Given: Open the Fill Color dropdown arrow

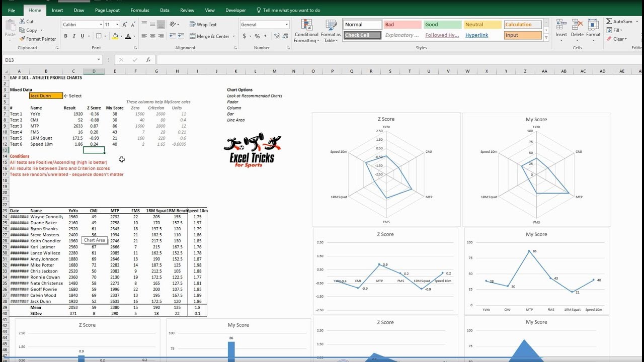Looking at the screenshot, I should pyautogui.click(x=121, y=36).
